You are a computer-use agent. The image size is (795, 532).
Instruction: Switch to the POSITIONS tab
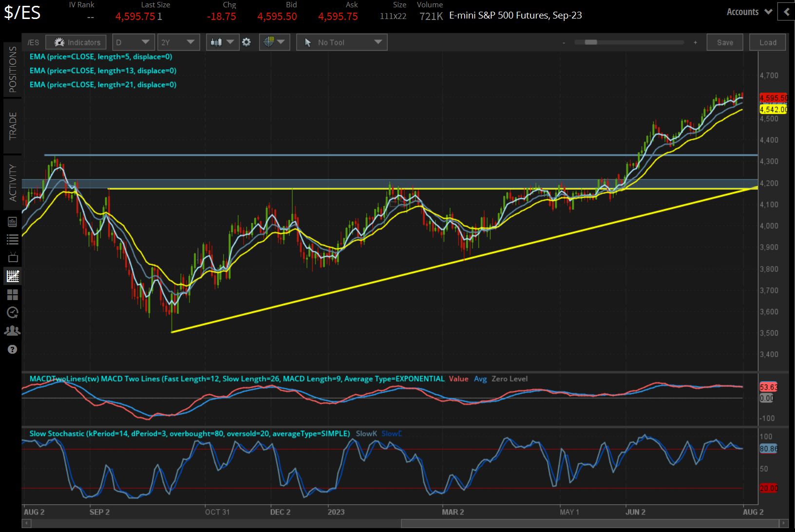click(13, 67)
